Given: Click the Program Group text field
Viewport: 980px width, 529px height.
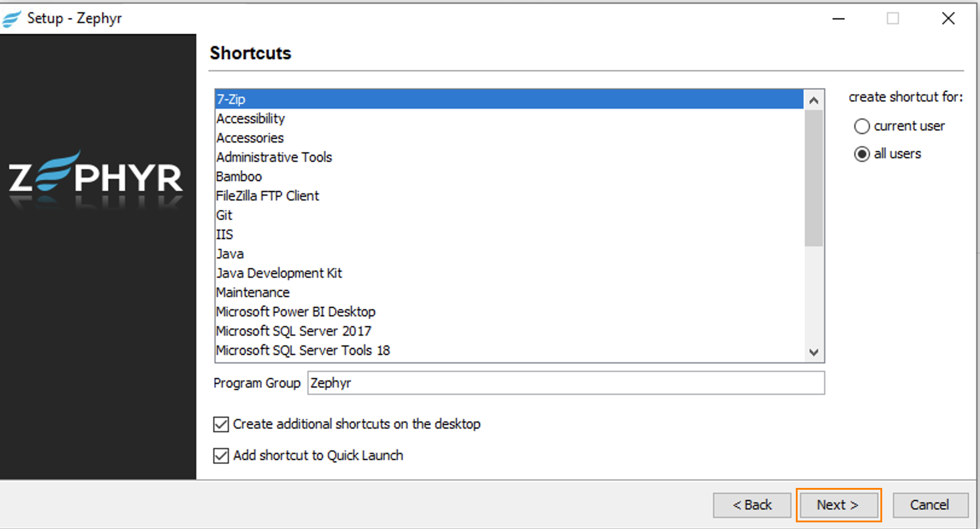Looking at the screenshot, I should point(565,383).
